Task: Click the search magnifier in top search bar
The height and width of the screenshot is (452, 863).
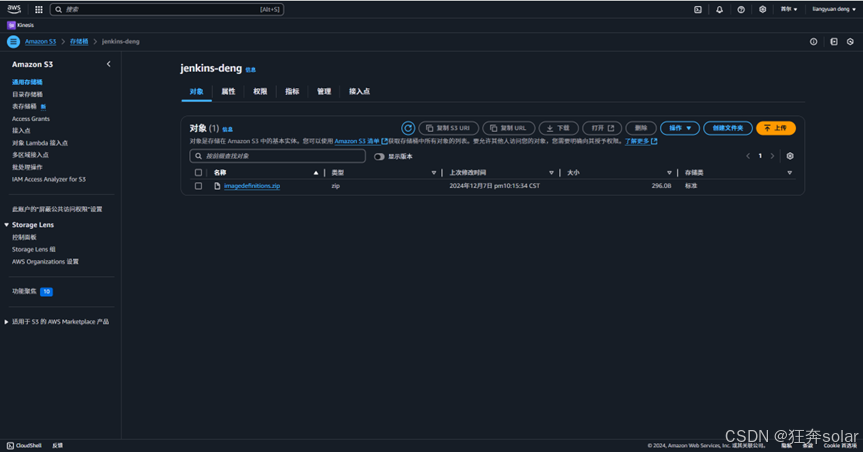Action: click(x=59, y=9)
